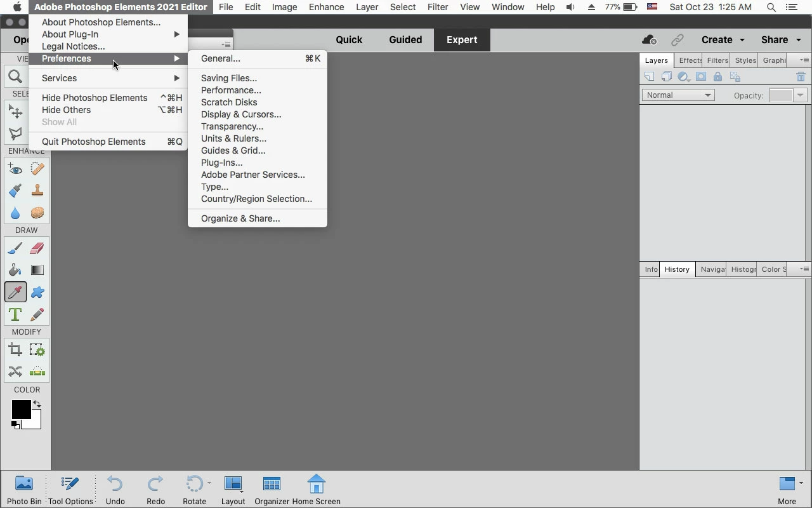Screen dimensions: 812x508
Task: Select the Spot Healing Brush bandage tool
Action: click(37, 169)
